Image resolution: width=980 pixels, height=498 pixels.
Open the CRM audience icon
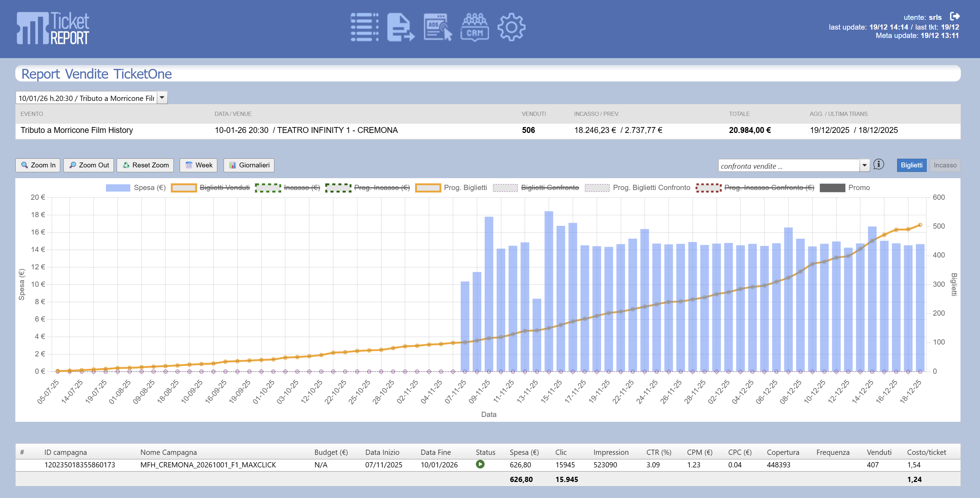tap(474, 27)
